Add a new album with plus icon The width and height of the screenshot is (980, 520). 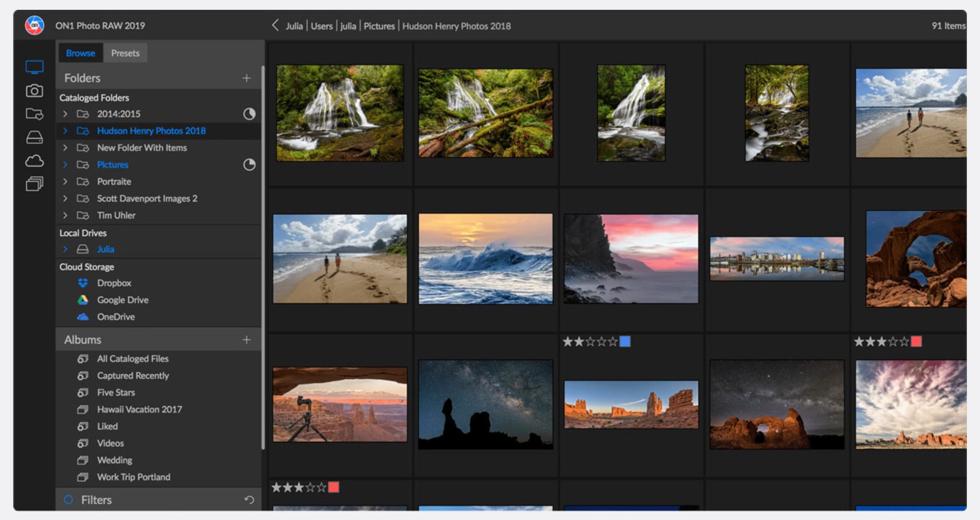pyautogui.click(x=247, y=340)
